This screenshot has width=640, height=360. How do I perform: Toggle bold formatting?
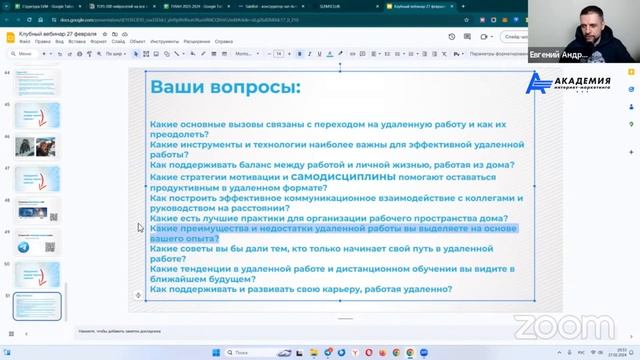click(x=300, y=54)
